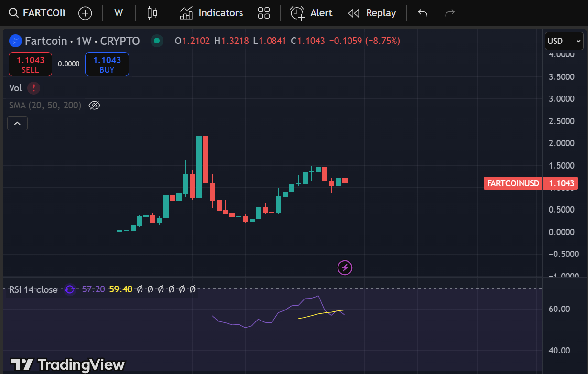Click the RSI purple refresh icon

pyautogui.click(x=70, y=289)
